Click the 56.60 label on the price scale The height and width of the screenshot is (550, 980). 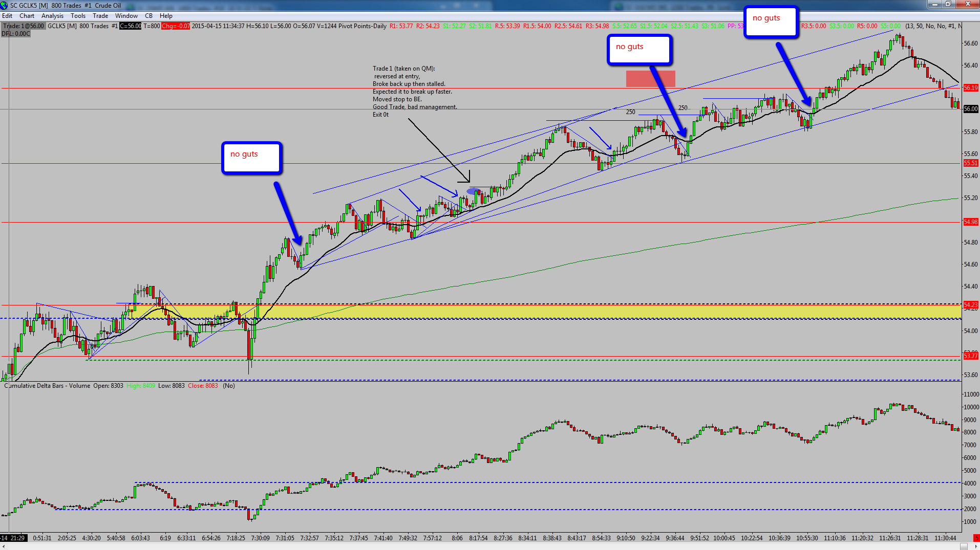coord(971,43)
